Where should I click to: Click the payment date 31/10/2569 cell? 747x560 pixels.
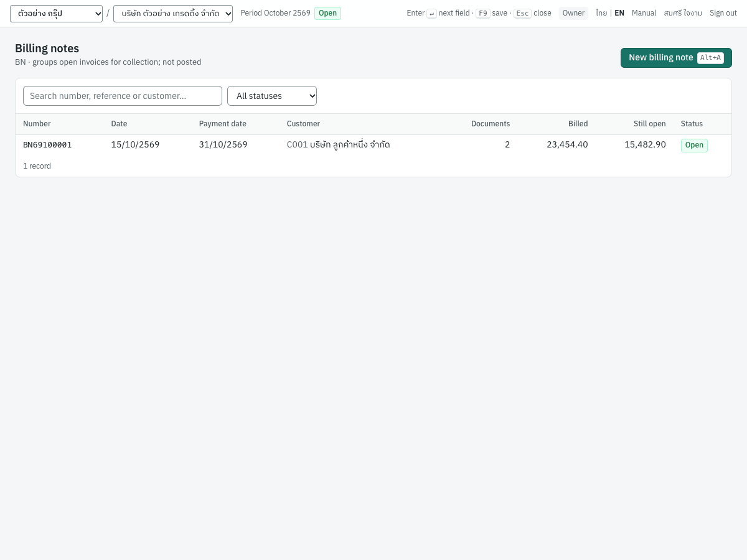coord(223,145)
